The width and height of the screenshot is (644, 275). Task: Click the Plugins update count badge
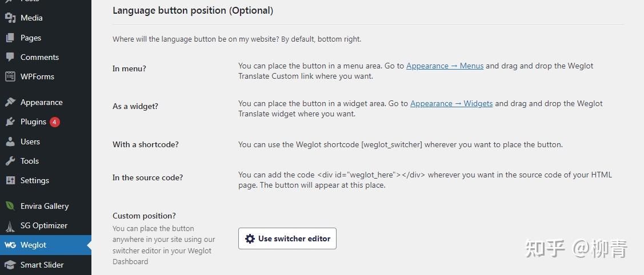[x=54, y=122]
